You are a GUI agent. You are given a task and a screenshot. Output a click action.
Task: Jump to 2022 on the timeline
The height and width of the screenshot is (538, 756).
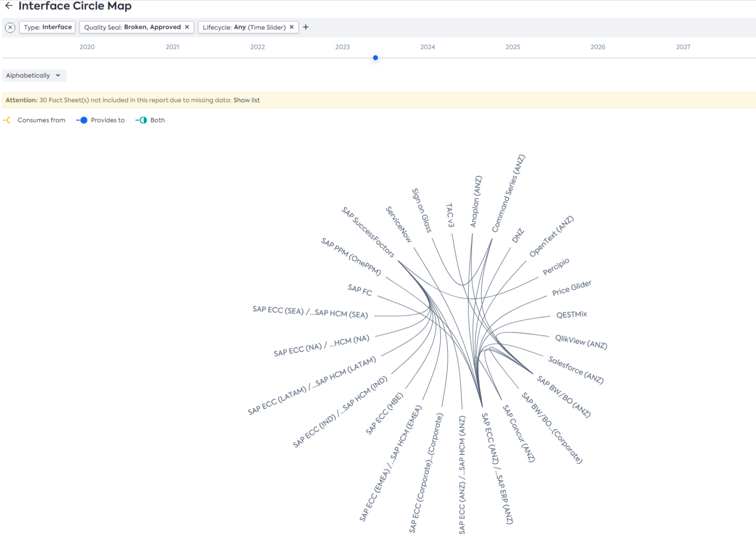click(257, 47)
